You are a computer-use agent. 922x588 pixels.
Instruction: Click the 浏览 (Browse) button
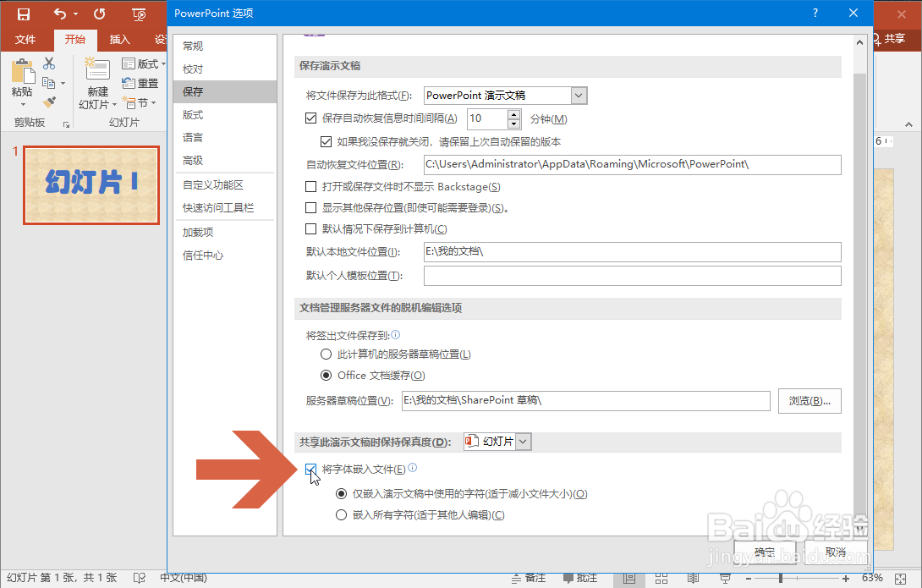coord(809,400)
